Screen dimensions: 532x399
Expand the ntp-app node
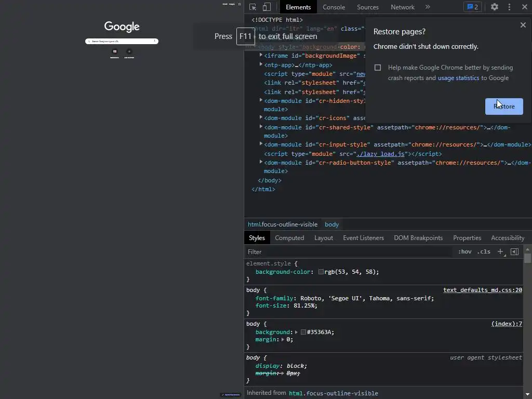click(261, 64)
